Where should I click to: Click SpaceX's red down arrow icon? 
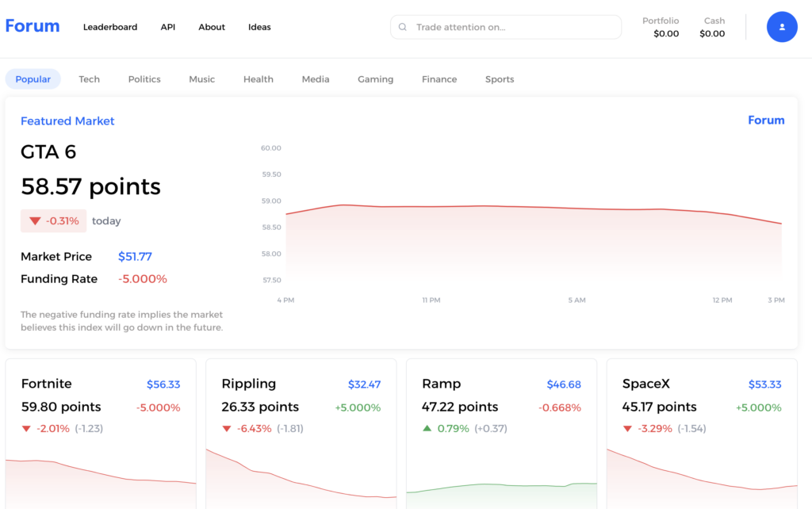(x=627, y=429)
